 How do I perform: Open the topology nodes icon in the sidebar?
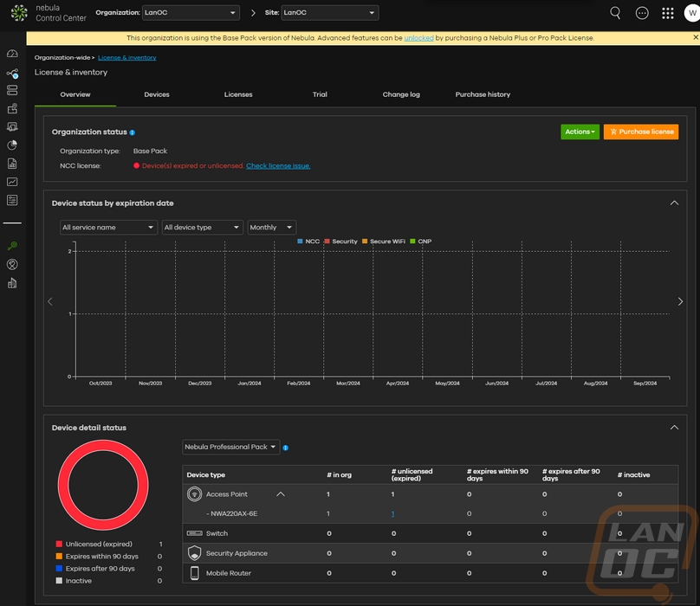(12, 74)
